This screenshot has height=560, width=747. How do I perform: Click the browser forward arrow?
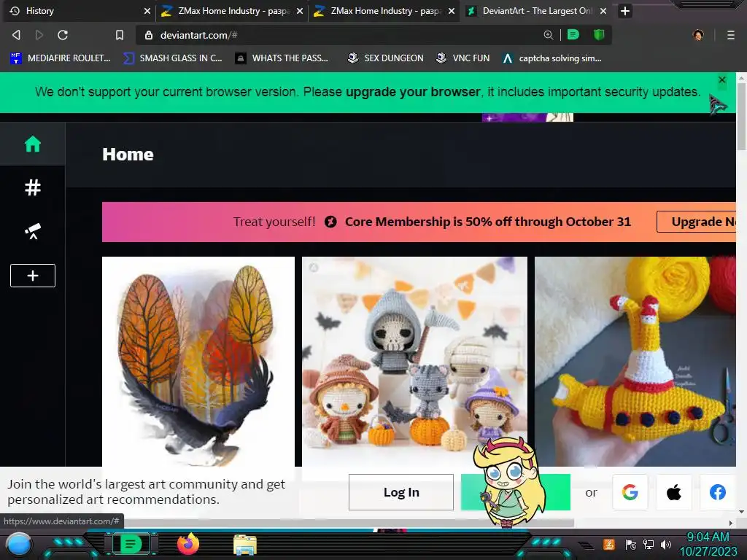tap(39, 35)
